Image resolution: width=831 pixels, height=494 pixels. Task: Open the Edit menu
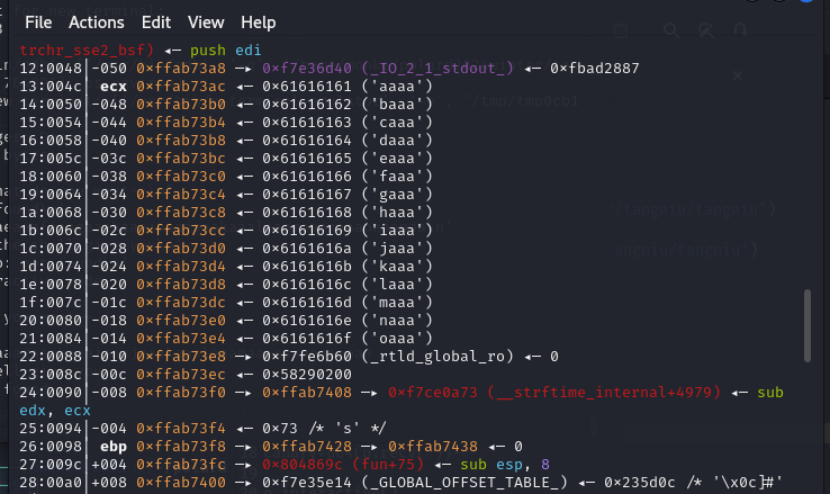click(x=155, y=22)
